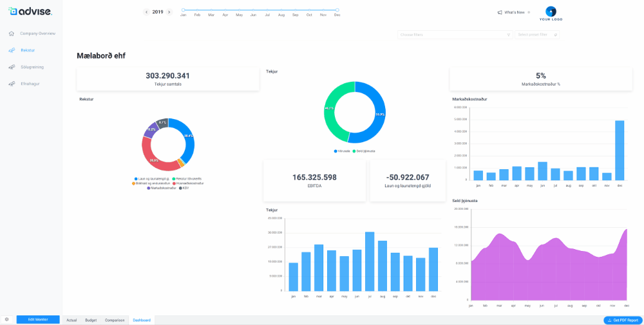The height and width of the screenshot is (325, 644).
Task: Select Jun on the month timeline
Action: click(x=253, y=10)
